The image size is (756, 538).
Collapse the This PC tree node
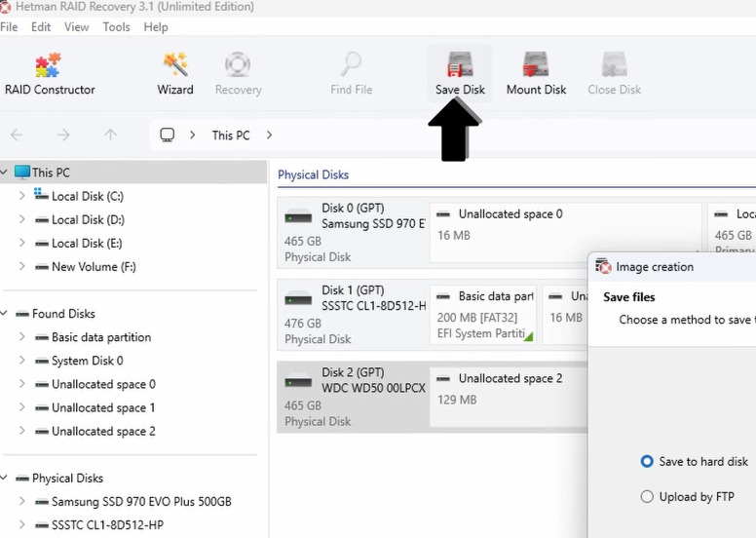tap(4, 172)
